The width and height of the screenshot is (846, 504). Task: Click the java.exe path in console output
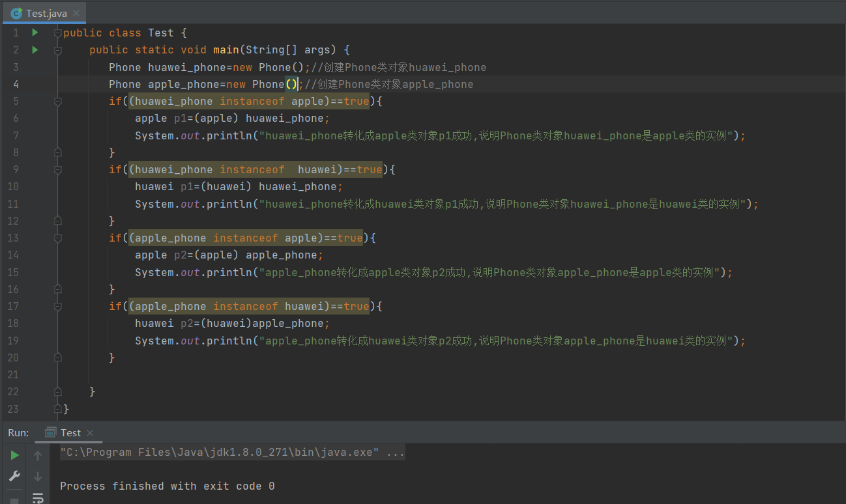tap(220, 453)
